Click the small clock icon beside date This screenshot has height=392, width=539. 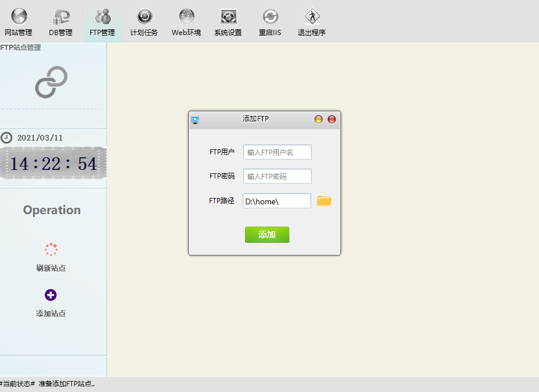(x=6, y=138)
